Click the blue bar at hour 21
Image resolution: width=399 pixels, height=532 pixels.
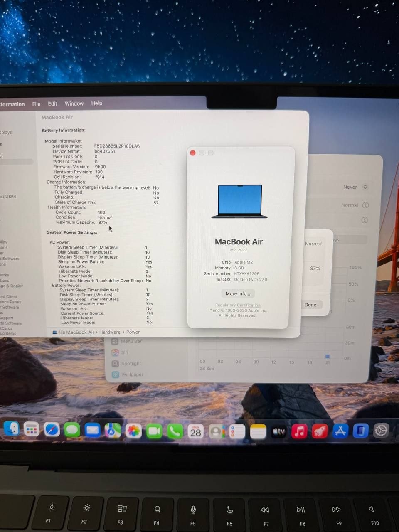328,357
